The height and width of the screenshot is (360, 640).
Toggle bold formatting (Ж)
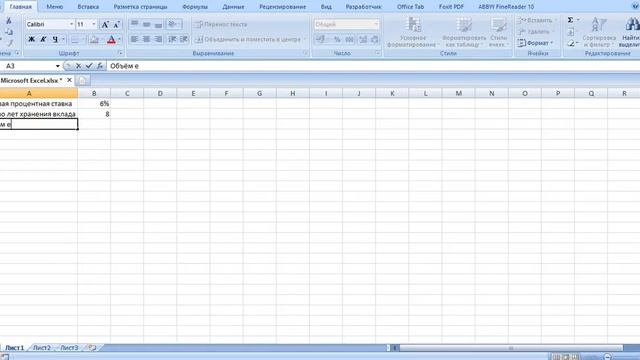coord(31,39)
